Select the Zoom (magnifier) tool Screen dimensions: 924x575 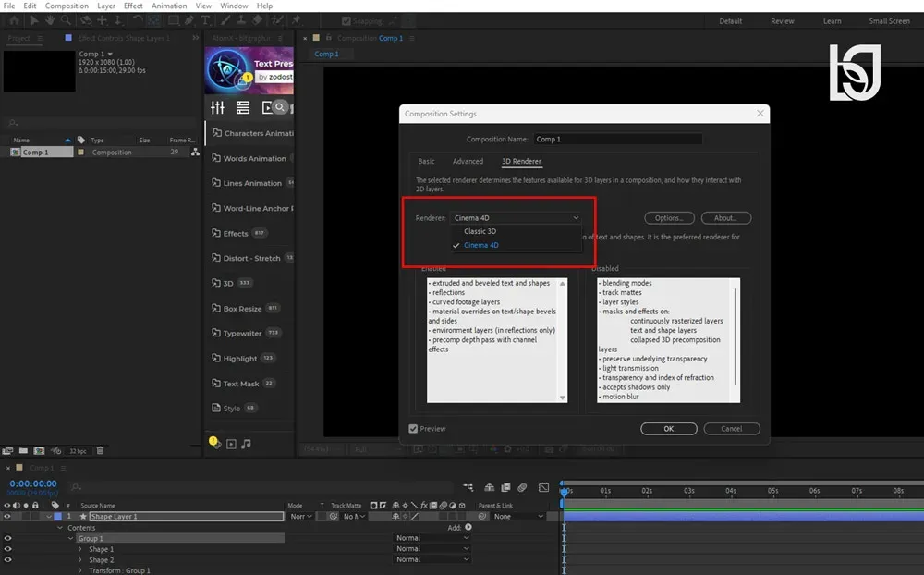point(66,20)
